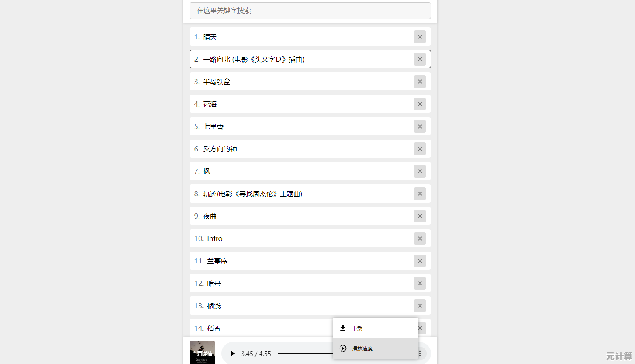
Task: Select 下载 from the popup menu
Action: point(375,328)
